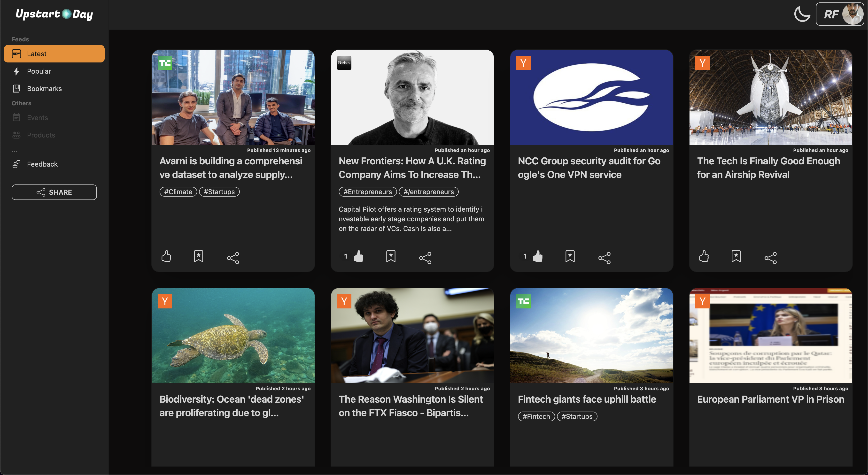Like the Airship Revival article

(x=704, y=256)
